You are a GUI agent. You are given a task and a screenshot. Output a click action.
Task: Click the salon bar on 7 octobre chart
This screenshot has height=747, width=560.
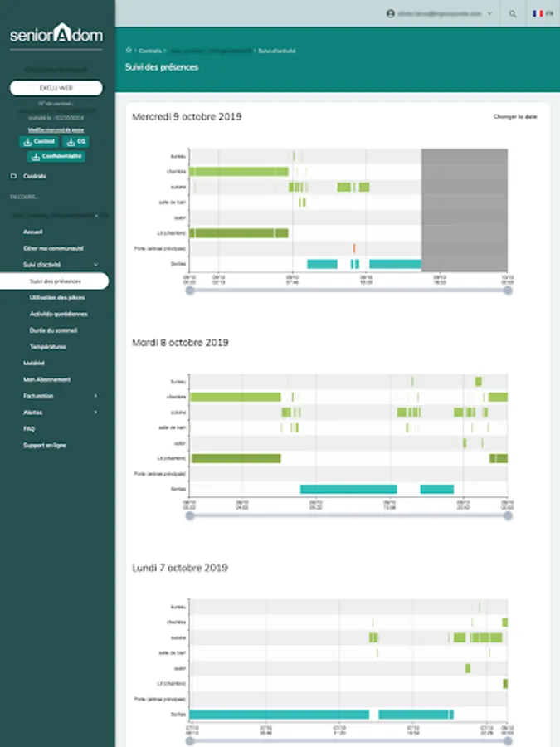pos(468,668)
